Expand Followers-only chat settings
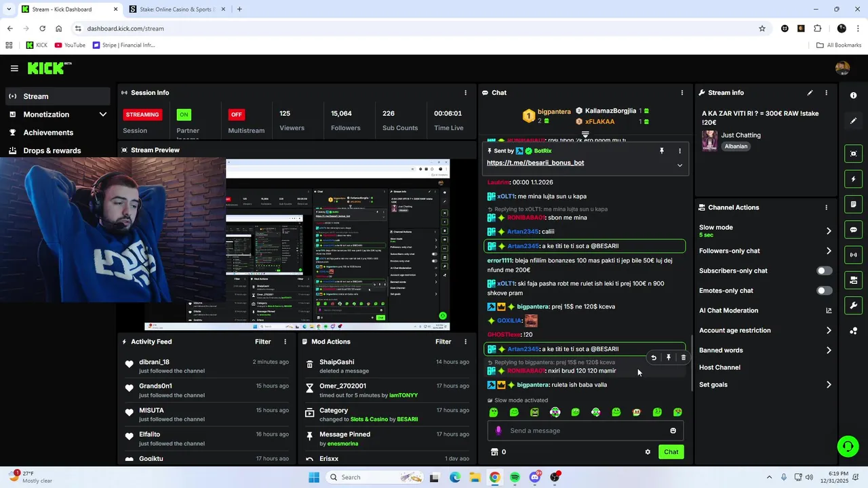The height and width of the screenshot is (488, 868). pos(829,251)
